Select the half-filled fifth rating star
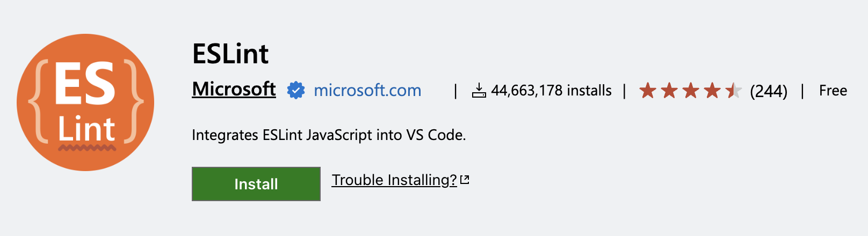Screen dimensions: 868x236 coord(734,90)
